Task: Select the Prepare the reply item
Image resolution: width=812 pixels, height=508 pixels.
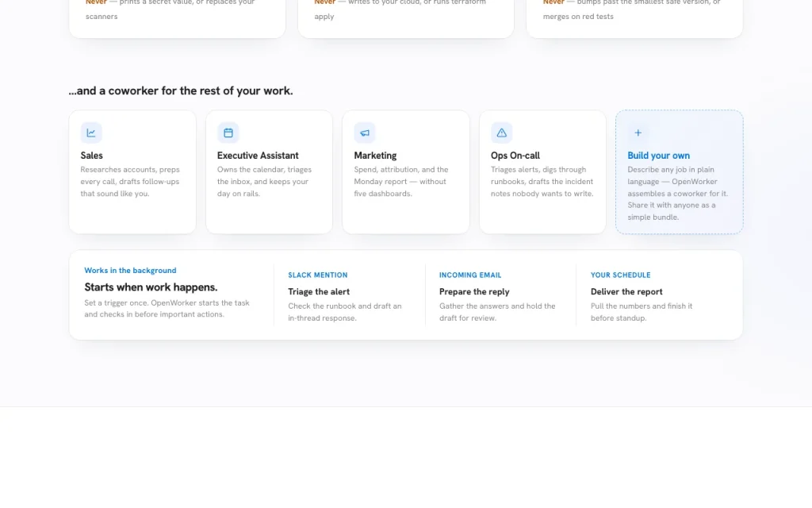Action: pos(474,292)
